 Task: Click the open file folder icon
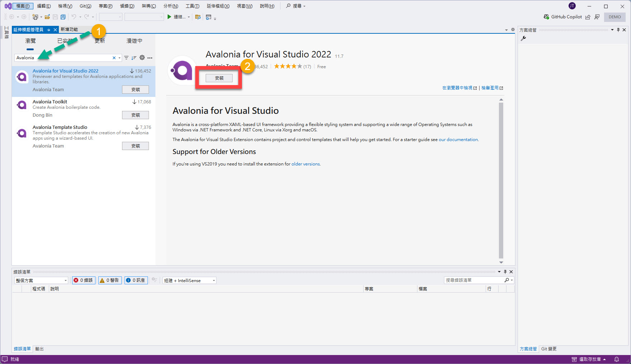point(47,17)
